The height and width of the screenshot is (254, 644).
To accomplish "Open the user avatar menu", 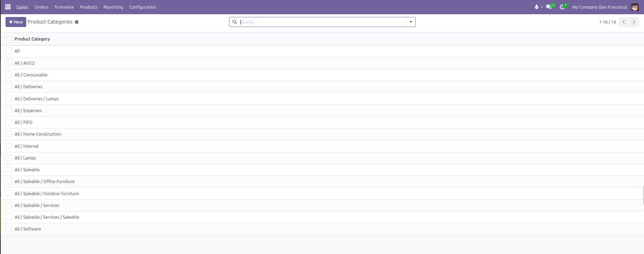I will coord(635,7).
